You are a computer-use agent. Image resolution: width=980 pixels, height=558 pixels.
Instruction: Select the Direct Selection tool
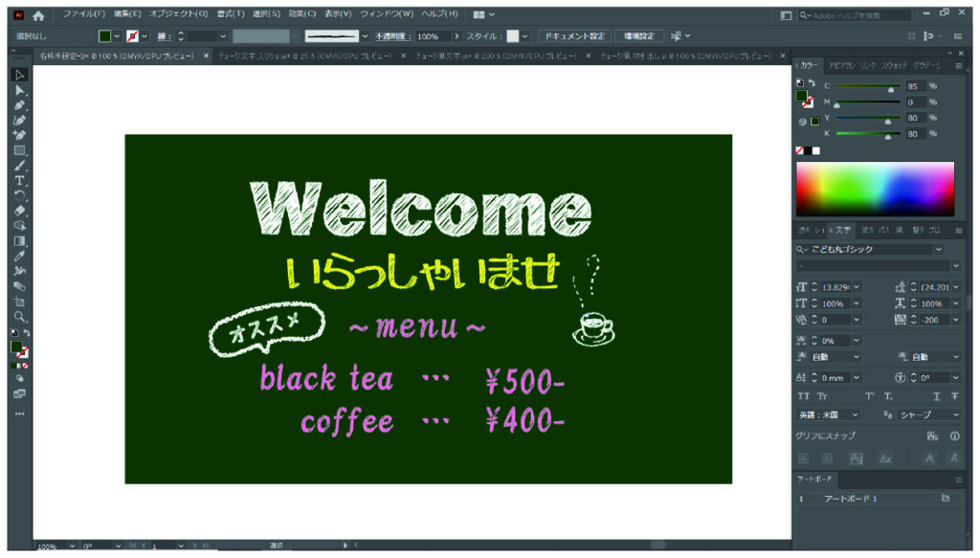[19, 91]
